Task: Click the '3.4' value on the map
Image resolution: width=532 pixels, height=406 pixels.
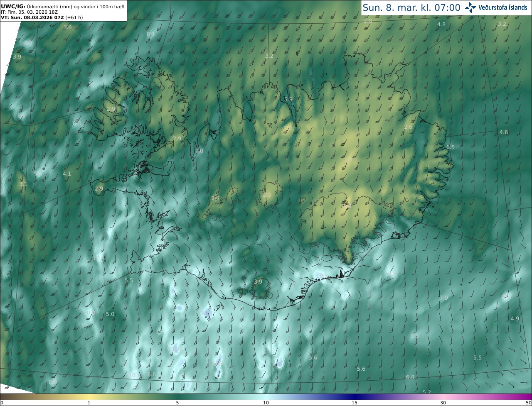Action: (x=67, y=27)
